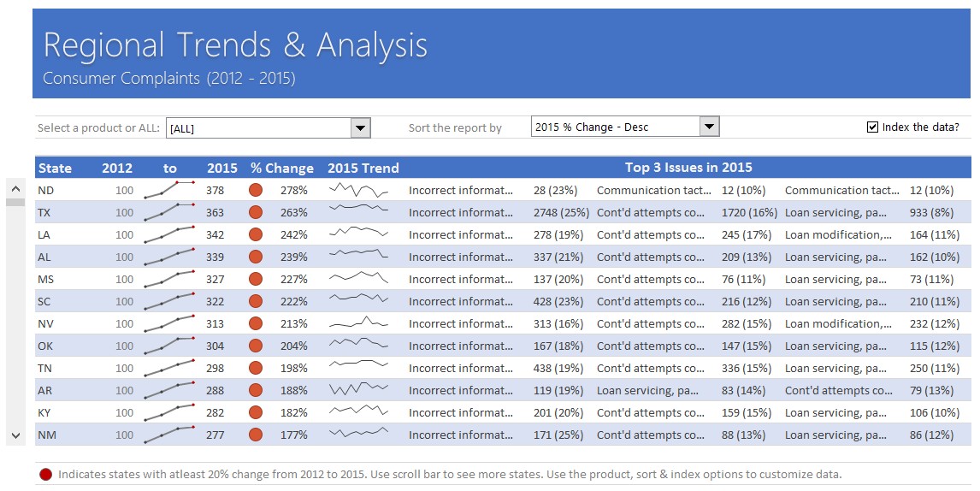
Task: Click the [ALL] product combo box field
Action: (257, 128)
